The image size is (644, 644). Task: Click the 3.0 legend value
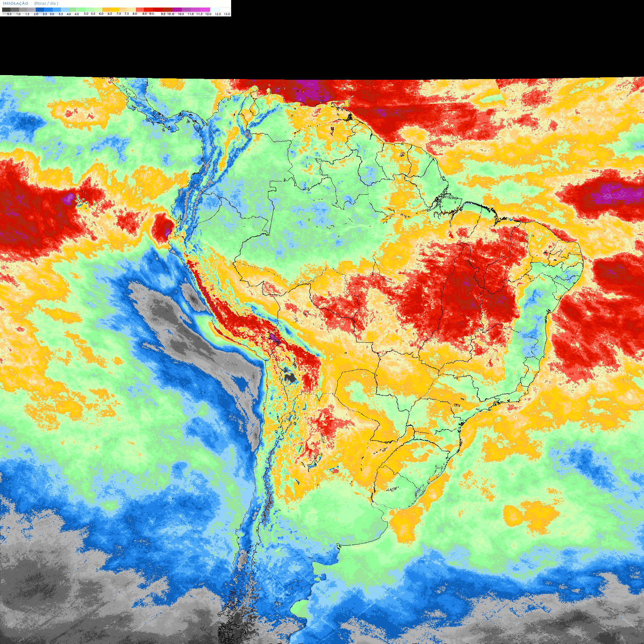point(52,14)
